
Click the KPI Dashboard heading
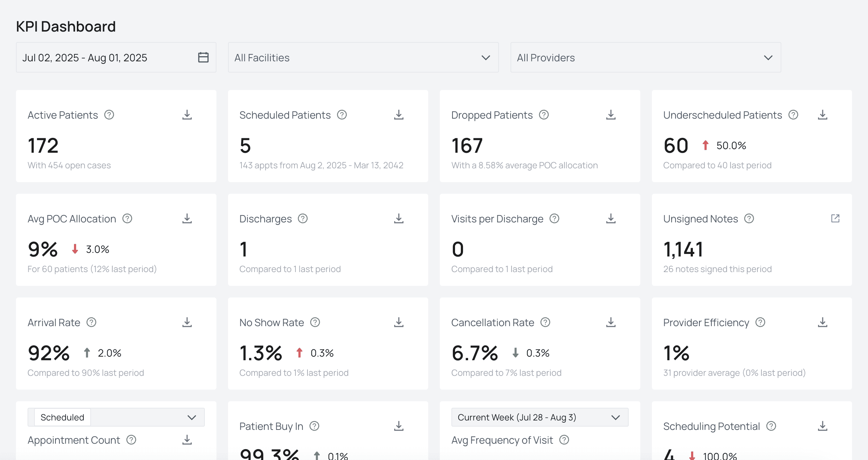coord(66,26)
